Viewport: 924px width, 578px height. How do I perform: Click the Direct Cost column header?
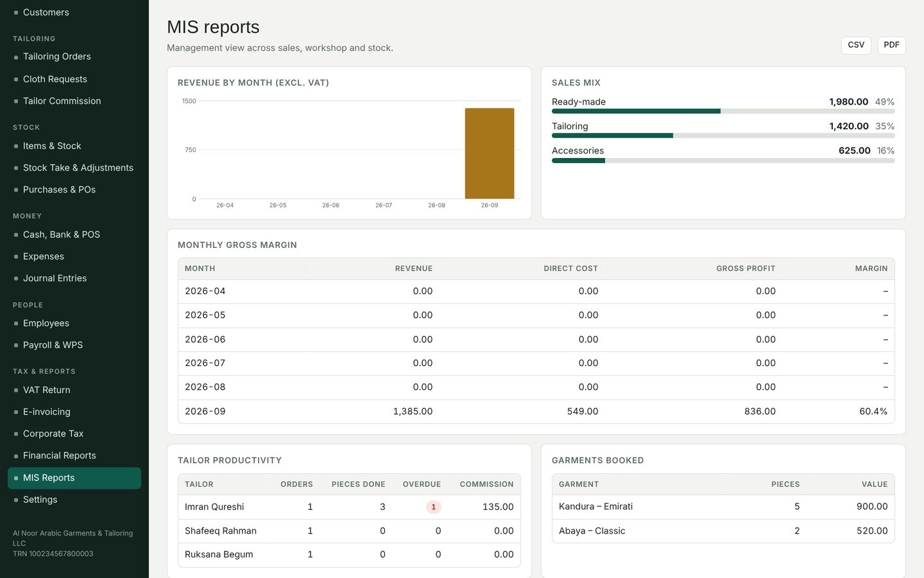tap(570, 268)
